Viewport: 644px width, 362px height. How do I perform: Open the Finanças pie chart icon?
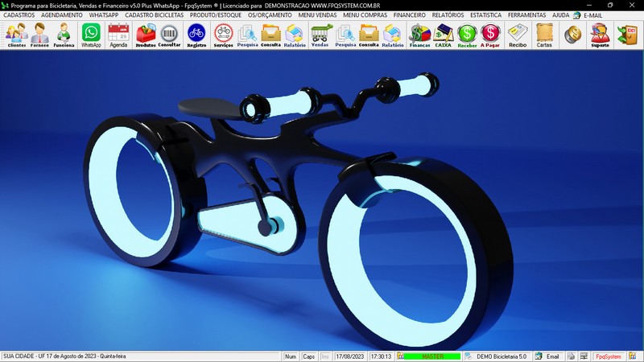click(x=419, y=35)
